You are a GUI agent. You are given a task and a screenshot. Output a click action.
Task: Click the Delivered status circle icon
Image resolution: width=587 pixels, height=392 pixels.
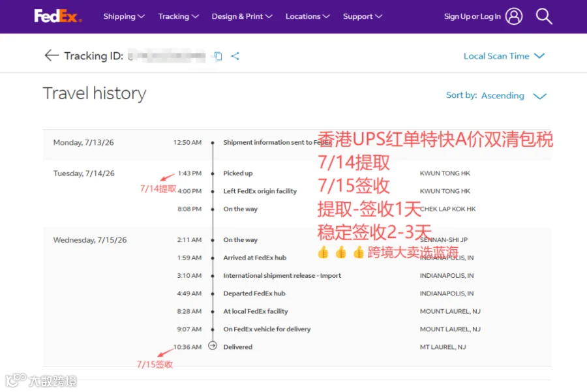pyautogui.click(x=213, y=346)
